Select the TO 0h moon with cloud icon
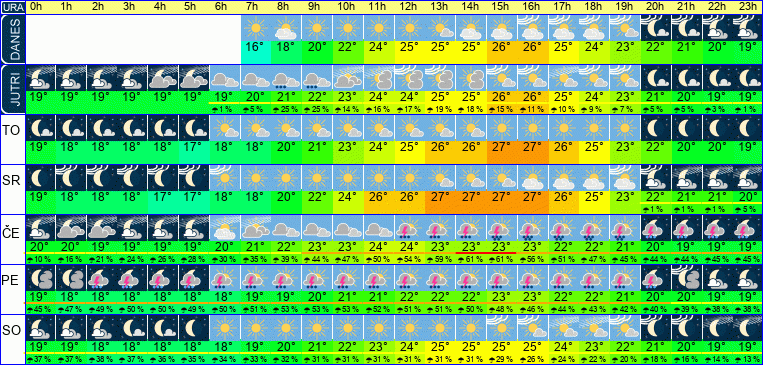Viewport: 763px width, 365px height. [x=40, y=128]
